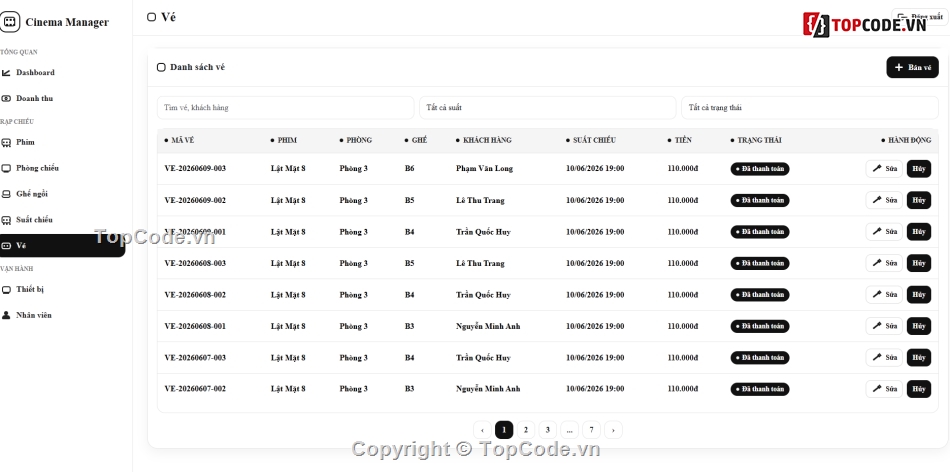Click the Doanh thu money icon
The width and height of the screenshot is (950, 472).
coord(6,98)
